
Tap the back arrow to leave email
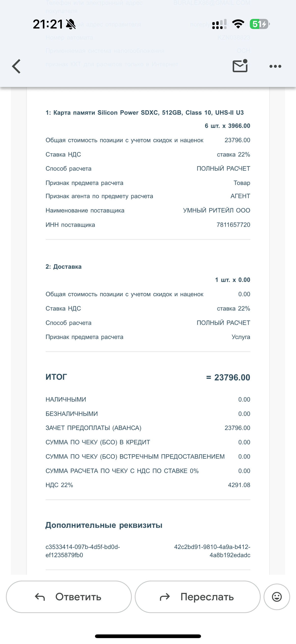16,67
